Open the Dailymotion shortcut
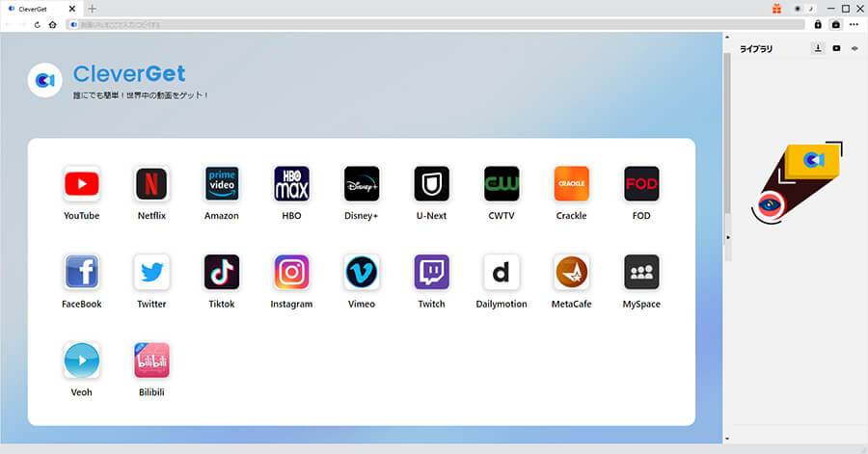 [502, 272]
